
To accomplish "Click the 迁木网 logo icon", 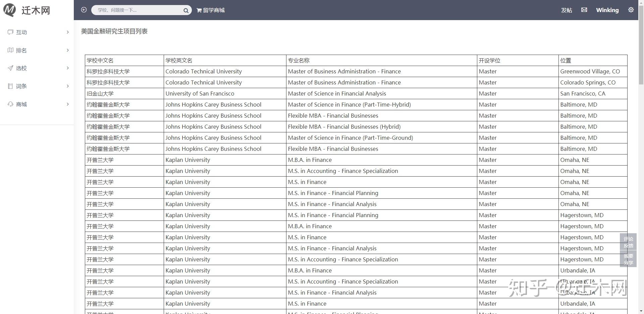I will click(10, 10).
